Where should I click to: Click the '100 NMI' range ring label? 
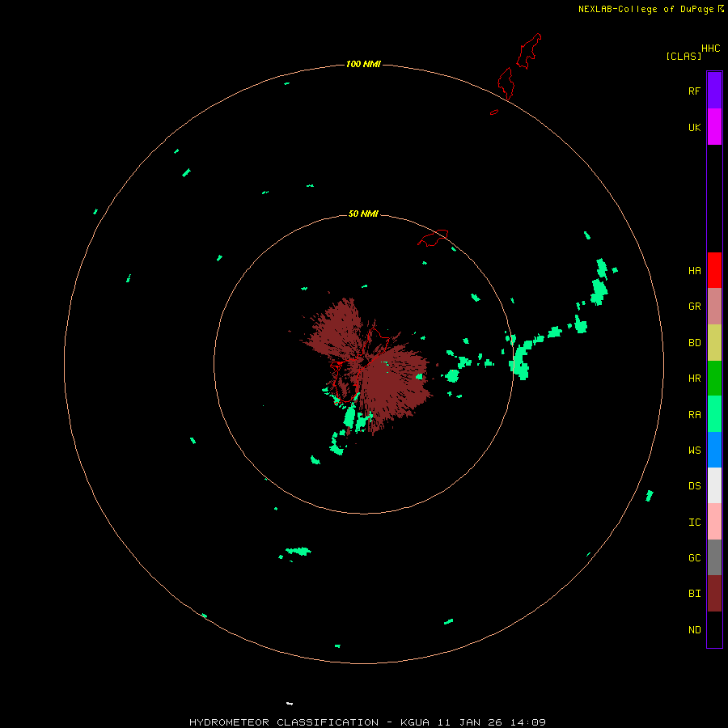coord(363,64)
